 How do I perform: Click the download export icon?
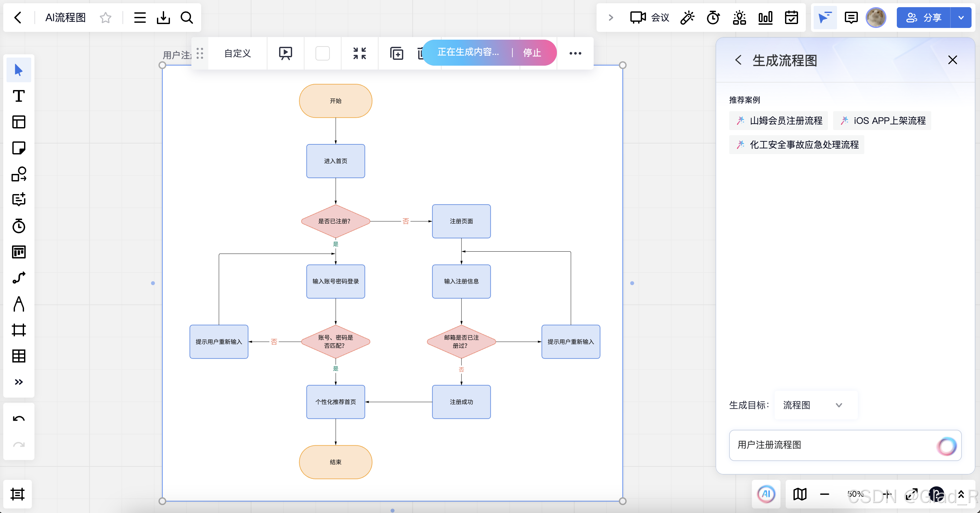point(163,18)
